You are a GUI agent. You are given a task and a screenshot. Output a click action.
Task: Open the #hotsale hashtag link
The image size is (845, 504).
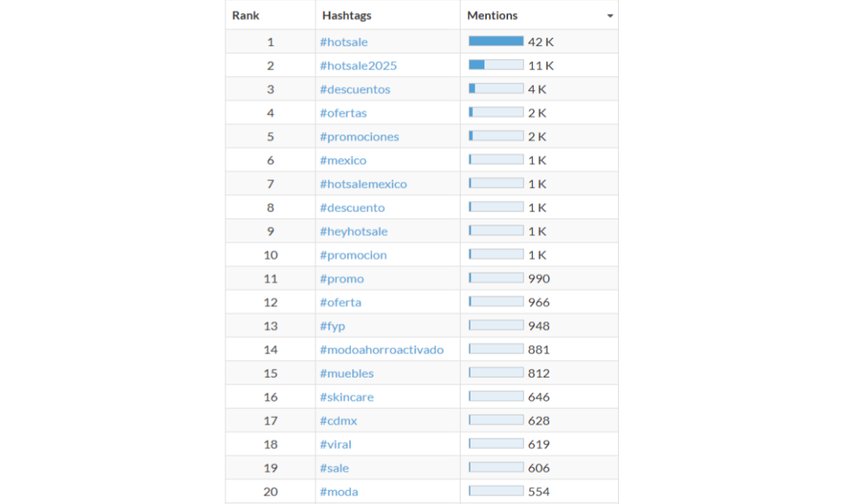343,42
